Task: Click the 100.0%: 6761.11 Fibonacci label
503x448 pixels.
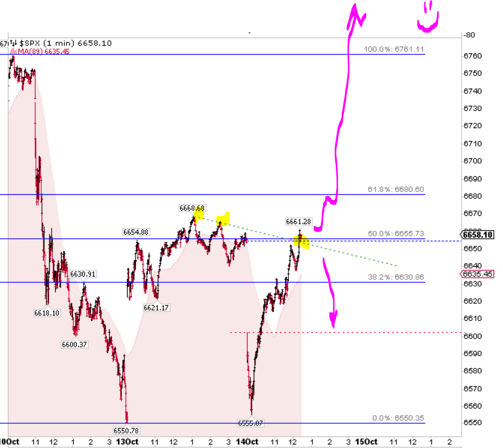Action: (394, 49)
